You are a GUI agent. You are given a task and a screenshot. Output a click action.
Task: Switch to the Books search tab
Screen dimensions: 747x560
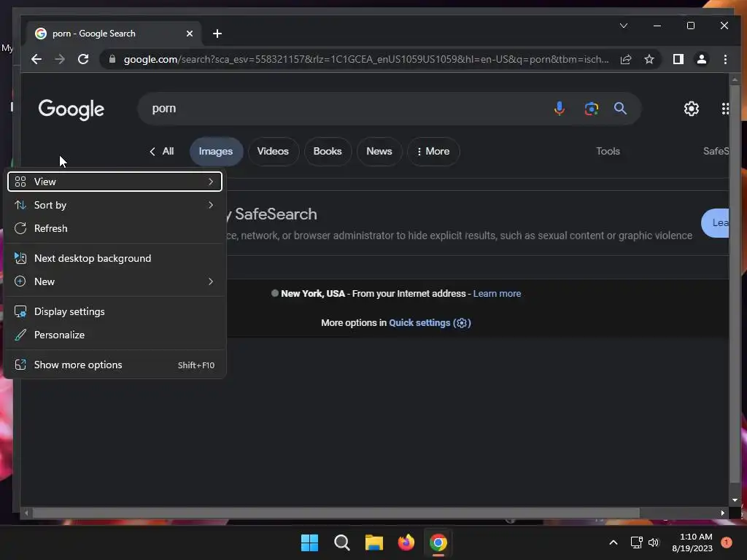pos(328,152)
